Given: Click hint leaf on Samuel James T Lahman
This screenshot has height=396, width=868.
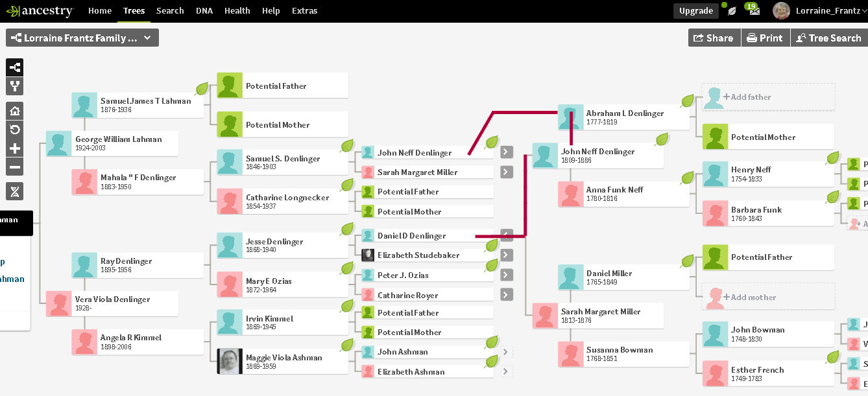Looking at the screenshot, I should [202, 89].
